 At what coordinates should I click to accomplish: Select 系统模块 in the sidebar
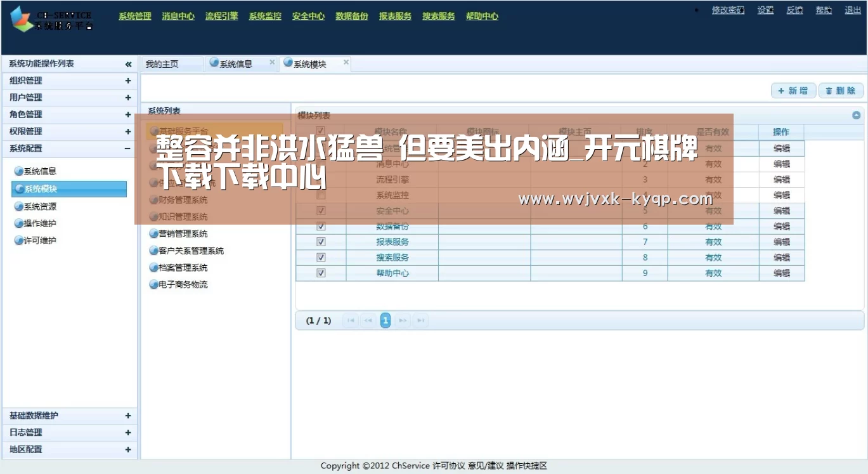(69, 189)
